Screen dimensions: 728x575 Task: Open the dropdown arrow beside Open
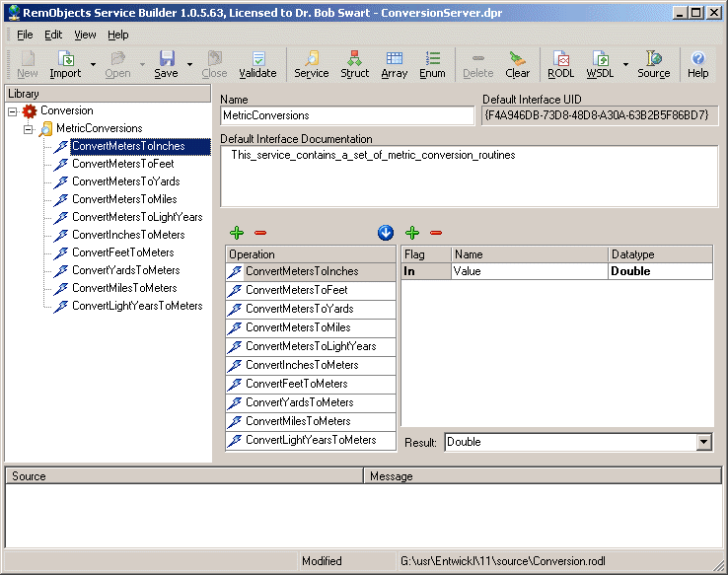[142, 64]
